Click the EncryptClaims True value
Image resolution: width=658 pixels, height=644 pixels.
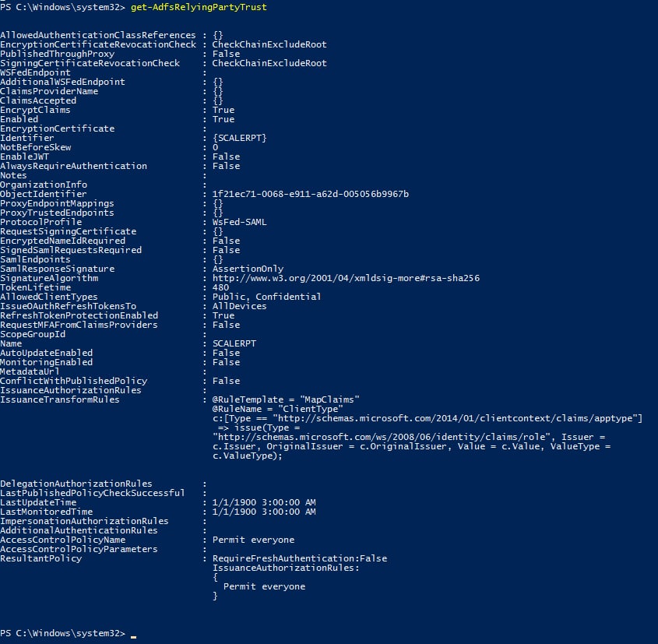point(223,110)
